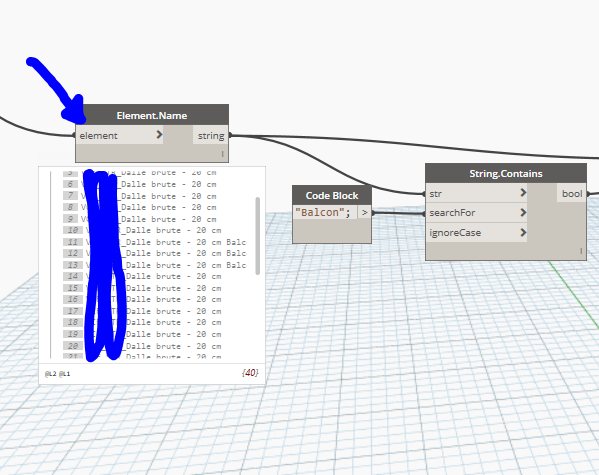Click the @L1 level label in preview
Screen dimensions: 599x475
click(x=65, y=374)
